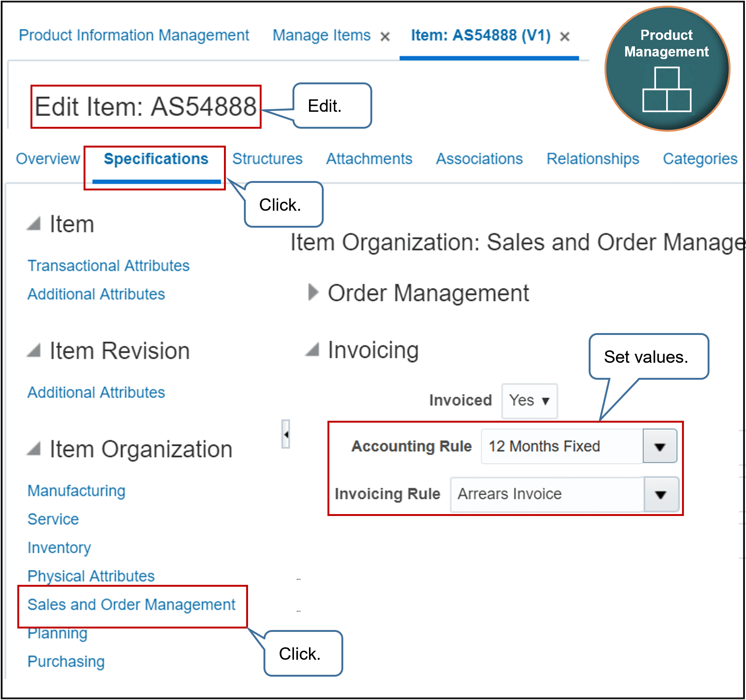The height and width of the screenshot is (700, 746).
Task: Open the Physical Attributes page
Action: (x=91, y=576)
